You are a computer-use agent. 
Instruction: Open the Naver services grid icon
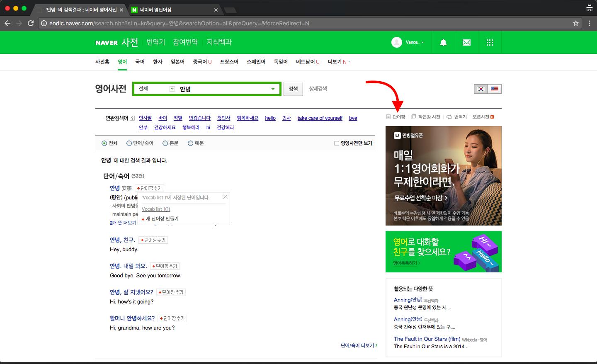(490, 42)
